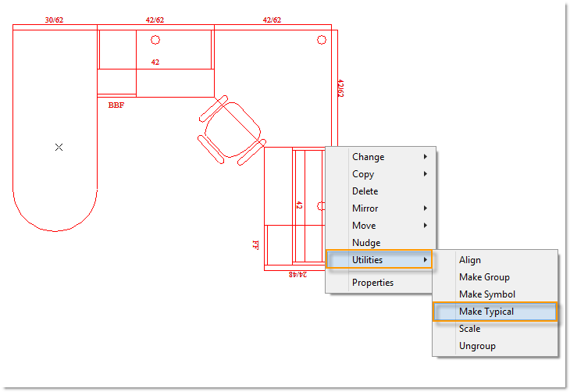Select Nudge in context menu

tap(380, 243)
